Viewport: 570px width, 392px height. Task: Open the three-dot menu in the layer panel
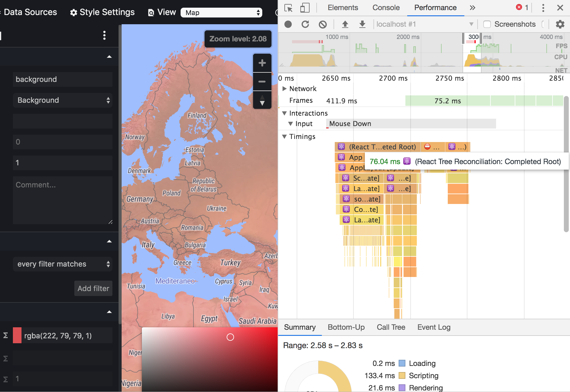pos(104,36)
